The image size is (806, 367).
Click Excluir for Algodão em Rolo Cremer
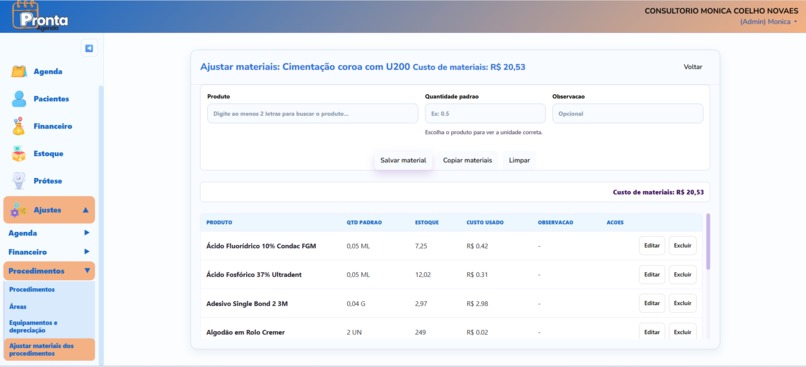pos(683,332)
